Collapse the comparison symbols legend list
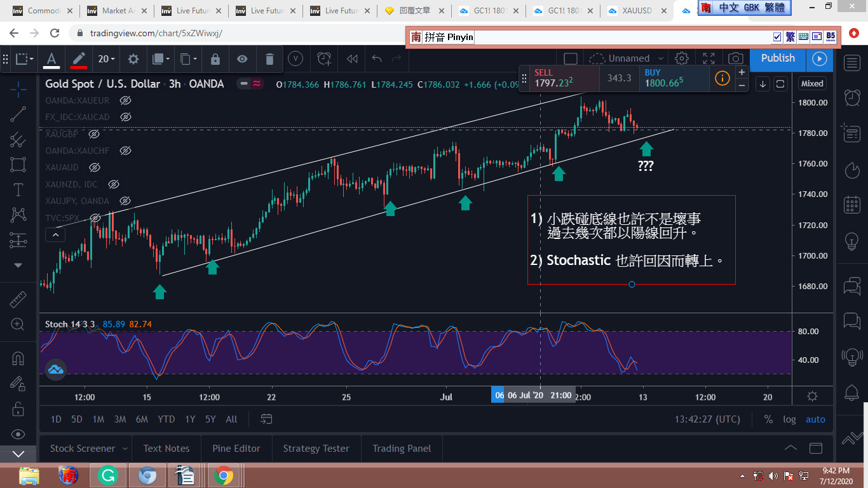Viewport: 868px width, 488px height. tap(55, 234)
